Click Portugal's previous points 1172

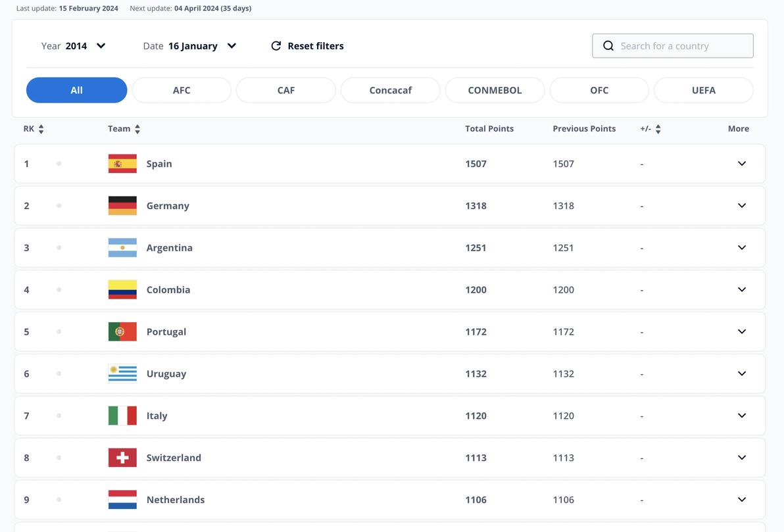tap(563, 331)
